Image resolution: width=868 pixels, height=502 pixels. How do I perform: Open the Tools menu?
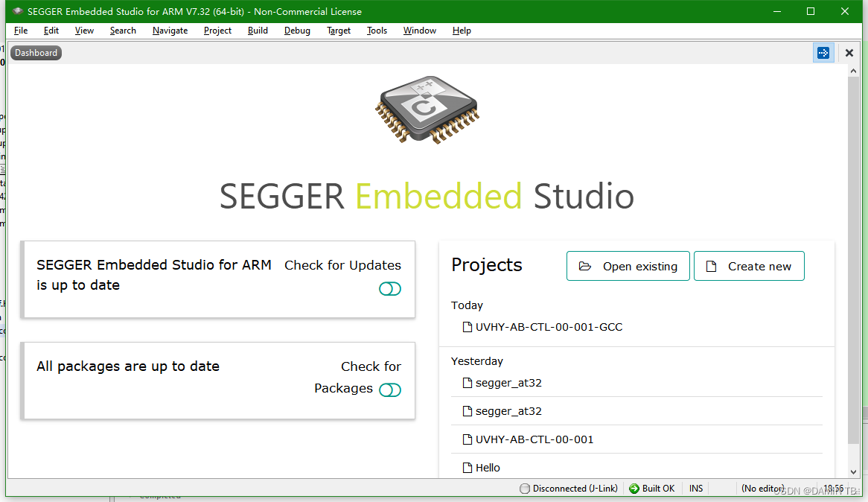point(377,31)
